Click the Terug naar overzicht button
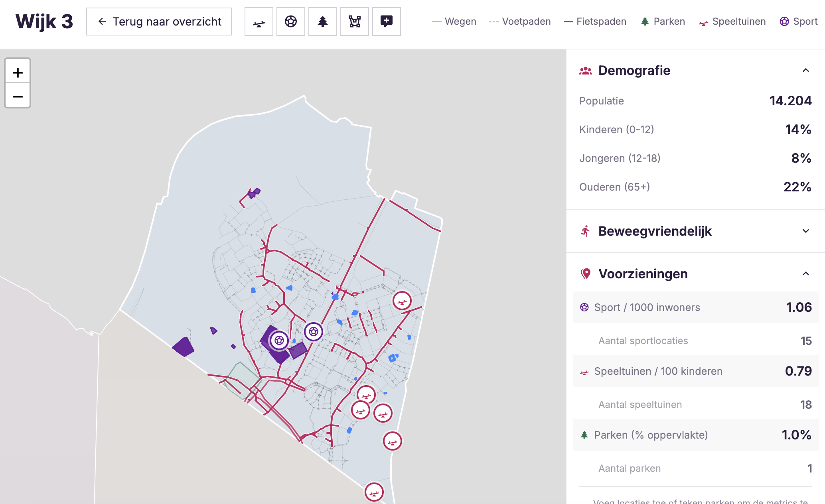 click(158, 22)
